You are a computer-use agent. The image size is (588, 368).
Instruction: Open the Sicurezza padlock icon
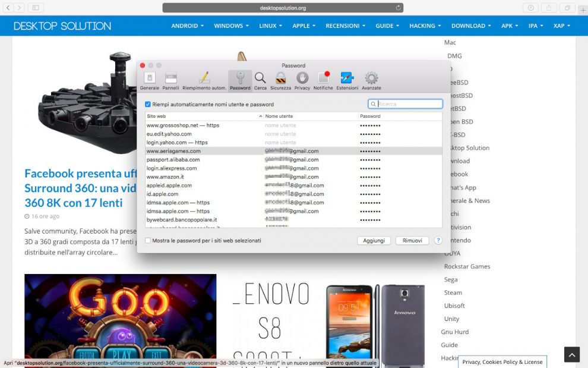(x=280, y=81)
